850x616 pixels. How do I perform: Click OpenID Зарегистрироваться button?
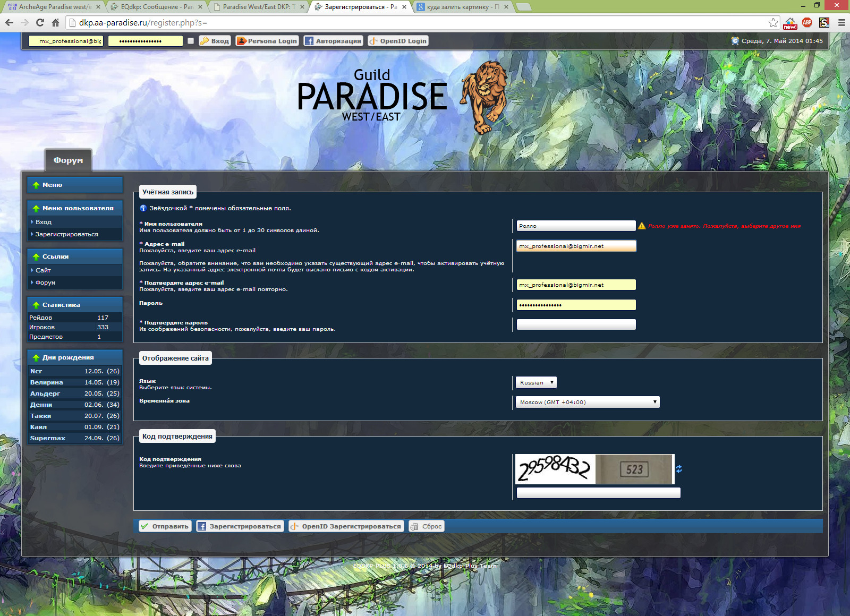pos(346,526)
